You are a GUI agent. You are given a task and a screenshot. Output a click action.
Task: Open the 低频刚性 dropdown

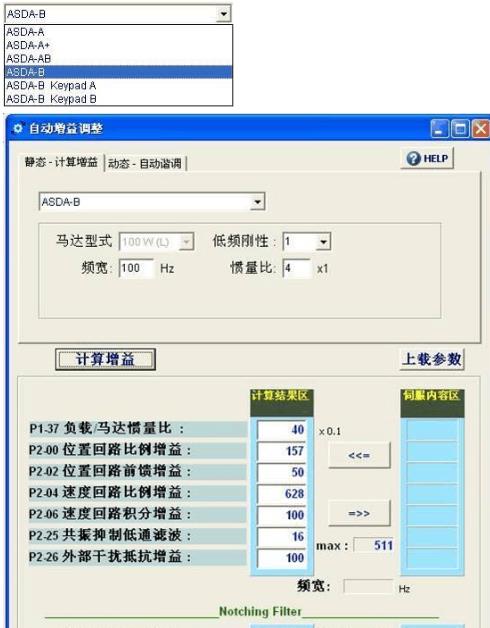323,242
